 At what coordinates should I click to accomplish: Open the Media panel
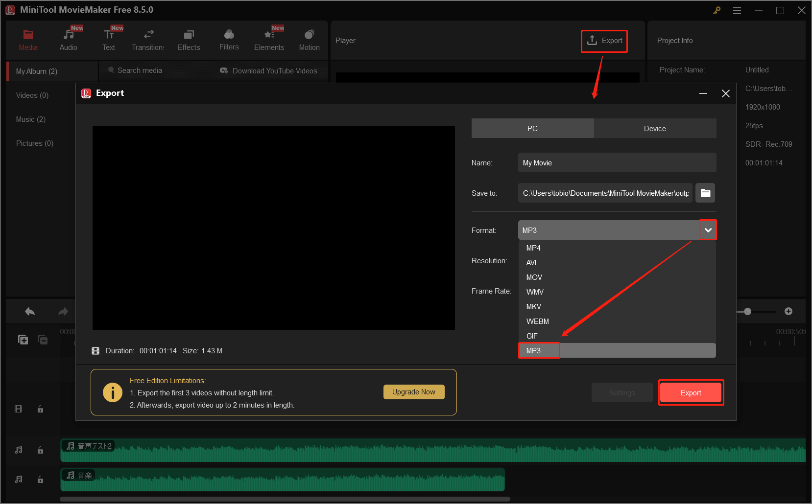tap(28, 39)
